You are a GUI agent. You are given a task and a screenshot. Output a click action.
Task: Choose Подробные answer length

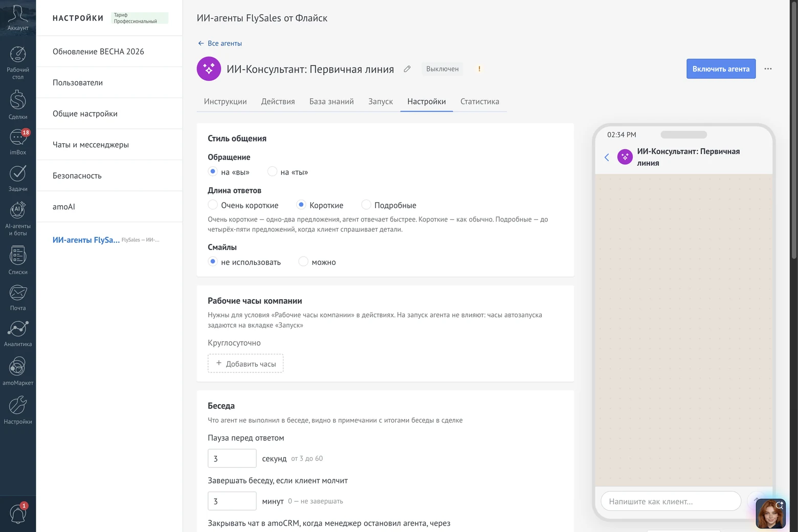click(366, 205)
